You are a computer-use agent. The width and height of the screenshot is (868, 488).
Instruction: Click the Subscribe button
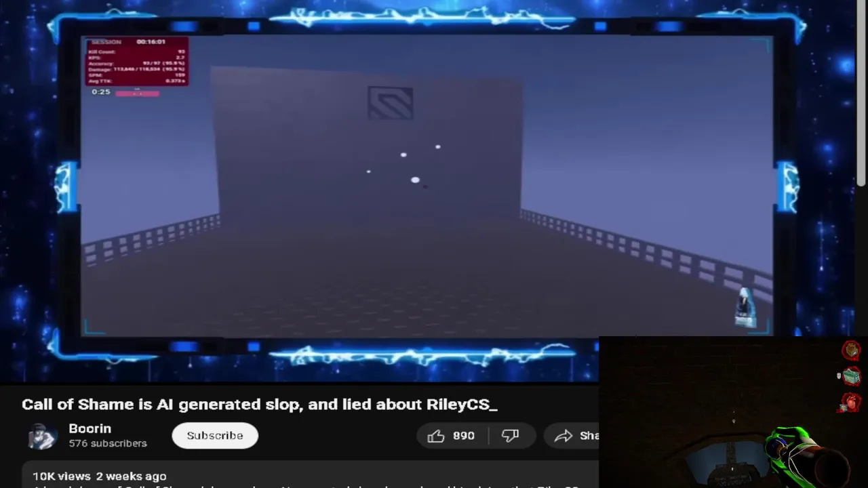point(215,435)
